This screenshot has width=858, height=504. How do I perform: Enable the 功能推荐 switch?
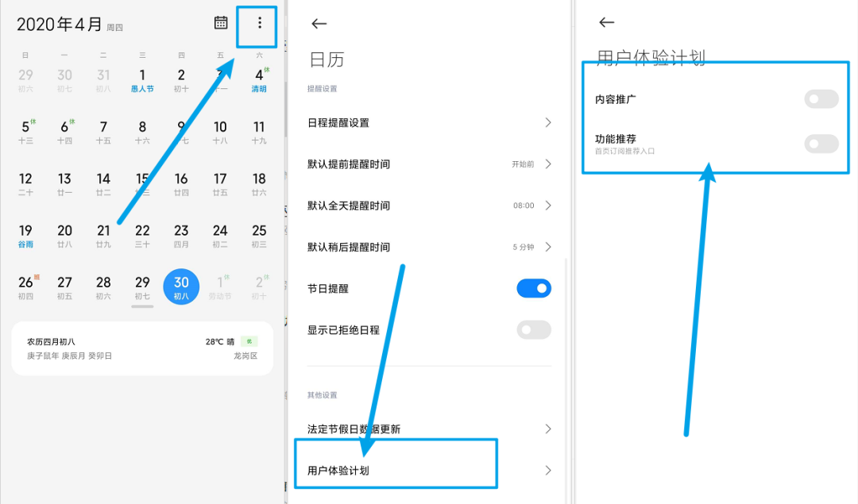point(821,144)
